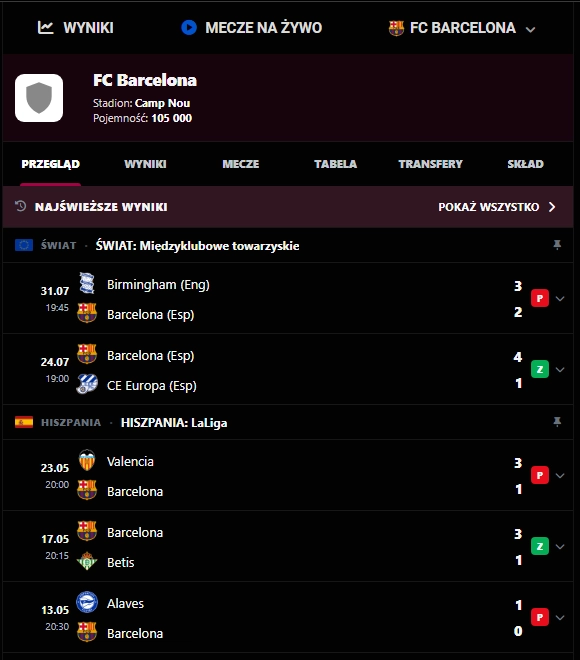Expand the Valencia vs Barcelona match details

point(560,475)
